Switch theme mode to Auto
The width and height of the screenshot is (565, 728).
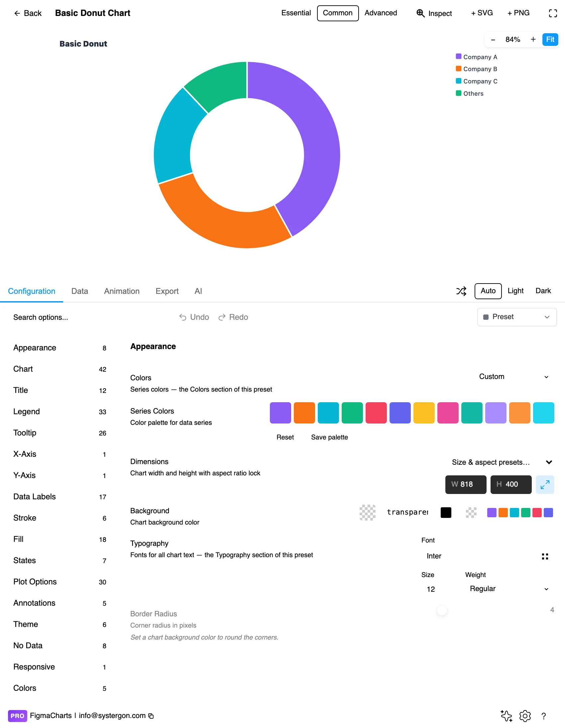point(488,291)
